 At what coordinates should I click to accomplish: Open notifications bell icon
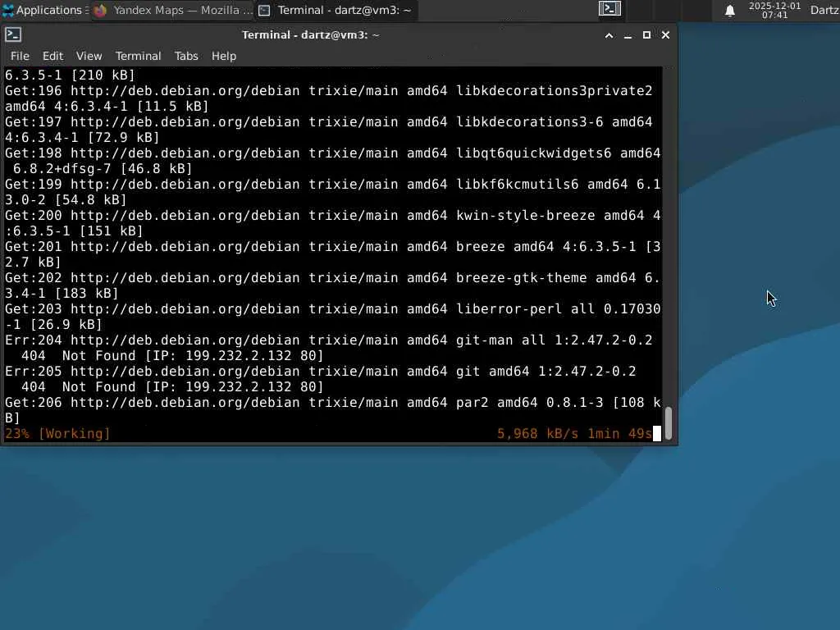click(x=729, y=10)
